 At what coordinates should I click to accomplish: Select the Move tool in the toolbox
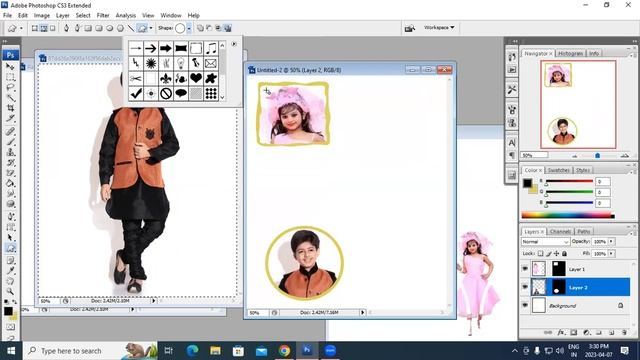(x=10, y=67)
